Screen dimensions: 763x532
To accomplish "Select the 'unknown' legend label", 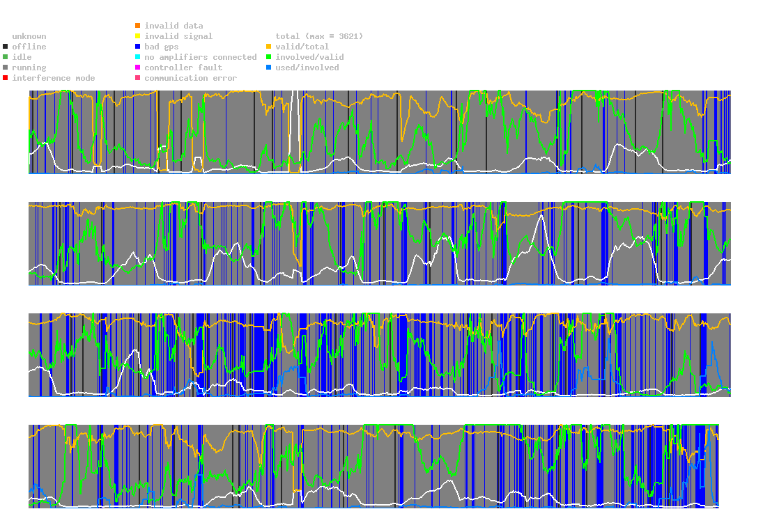I will click(x=29, y=36).
